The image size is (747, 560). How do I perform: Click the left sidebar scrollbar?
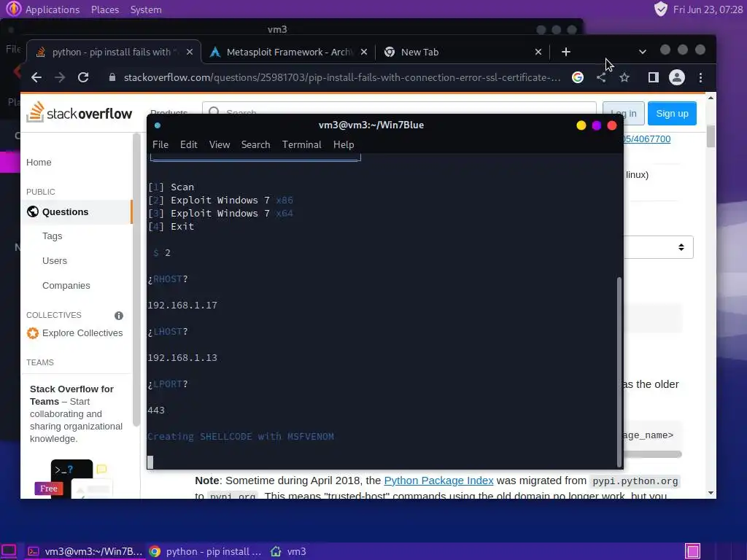pyautogui.click(x=136, y=280)
